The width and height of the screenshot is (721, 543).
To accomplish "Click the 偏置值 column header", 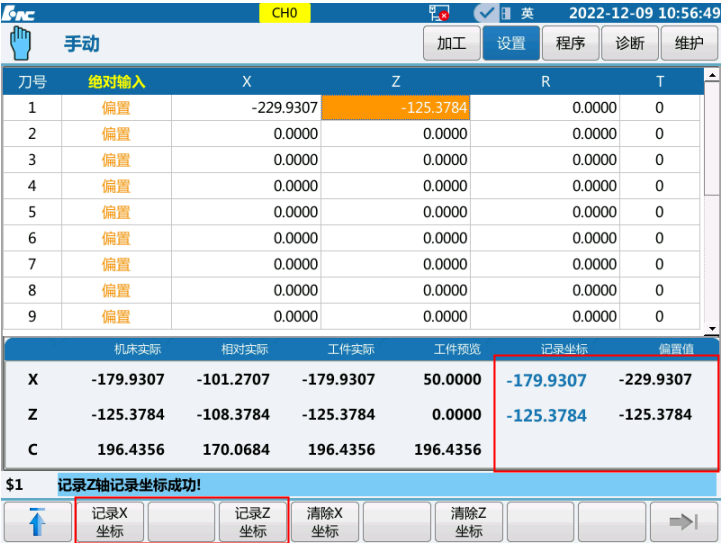I will coord(676,349).
